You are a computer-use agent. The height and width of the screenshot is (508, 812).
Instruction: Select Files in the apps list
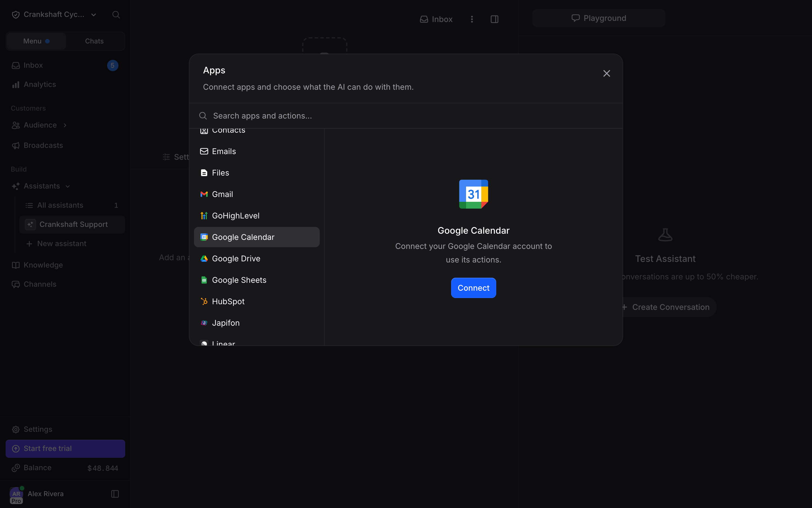(x=257, y=173)
